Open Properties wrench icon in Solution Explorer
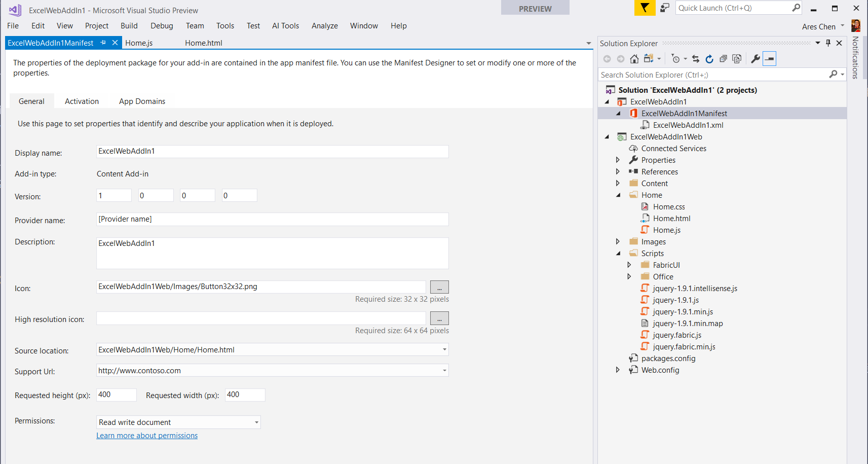The image size is (868, 464). [x=755, y=59]
